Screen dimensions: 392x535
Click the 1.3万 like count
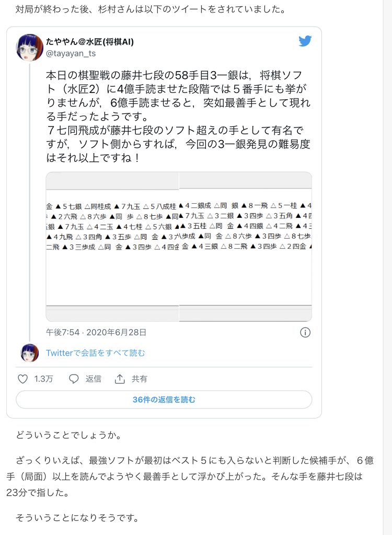[x=43, y=379]
